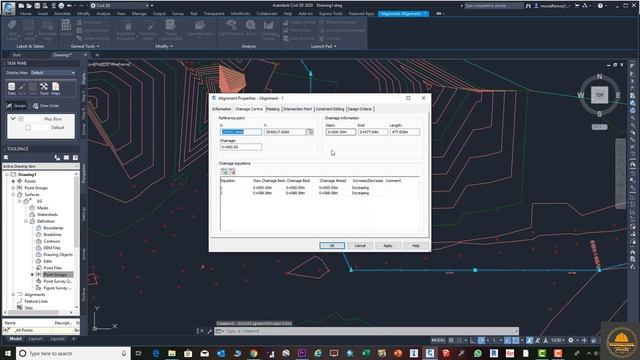This screenshot has width=640, height=360.
Task: Click the reference point X input field
Action: [241, 132]
